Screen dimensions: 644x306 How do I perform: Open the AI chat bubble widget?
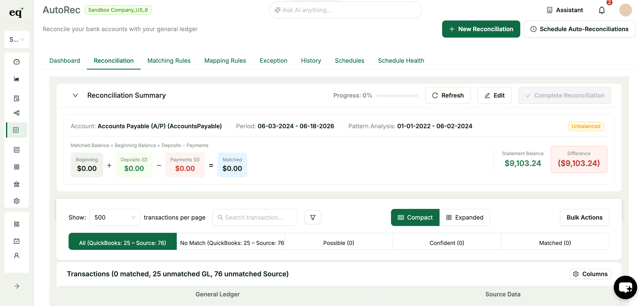click(x=625, y=287)
